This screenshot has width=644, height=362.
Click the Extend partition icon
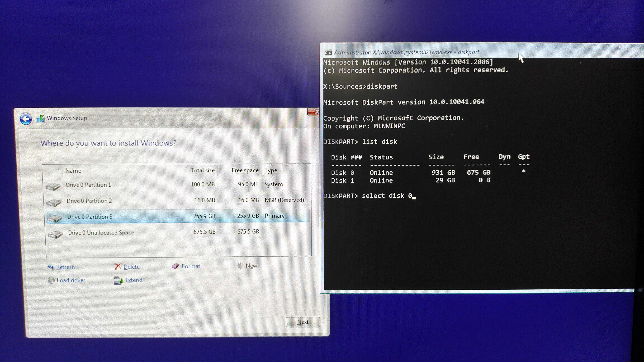tap(118, 280)
